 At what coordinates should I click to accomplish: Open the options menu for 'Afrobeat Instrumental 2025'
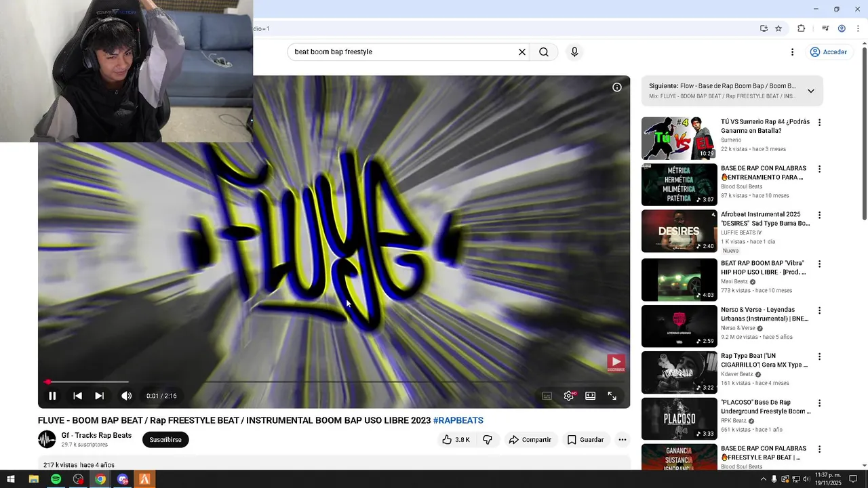click(819, 215)
